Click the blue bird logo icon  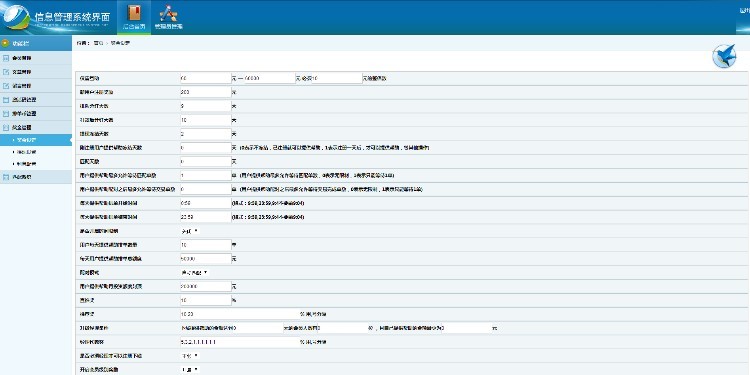click(724, 56)
